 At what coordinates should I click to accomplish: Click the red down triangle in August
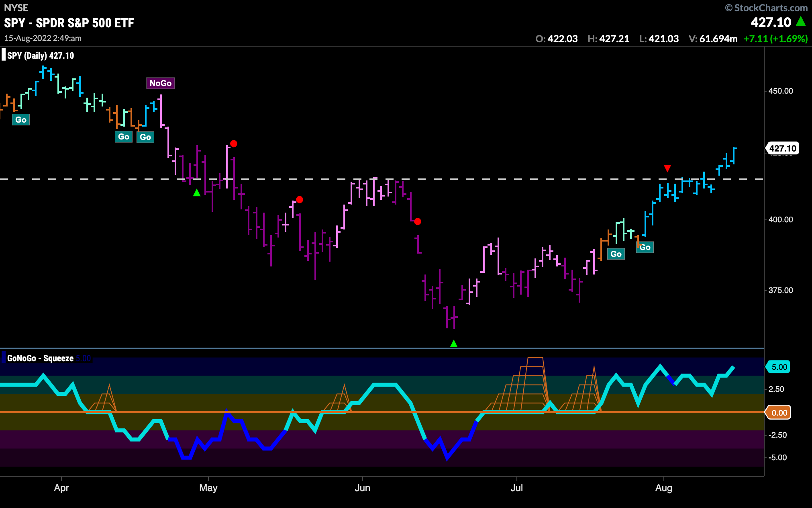pyautogui.click(x=667, y=168)
